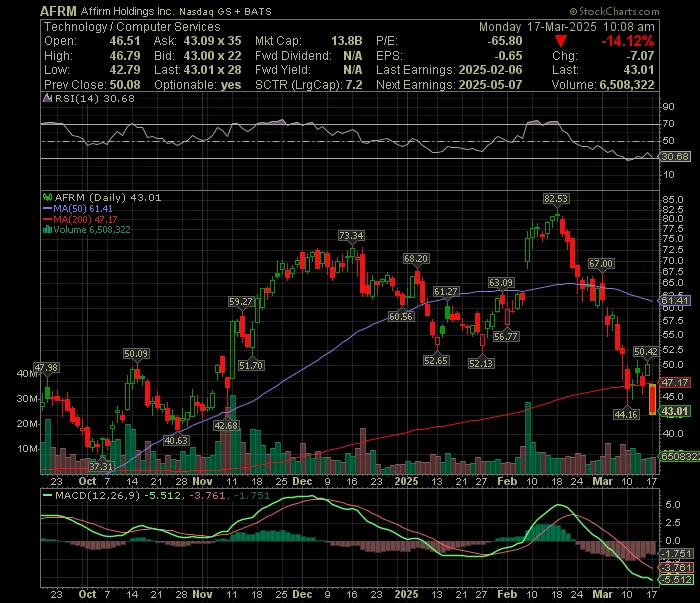Screen dimensions: 700x603
Task: Click the AFRM ticker symbol title
Action: click(x=58, y=11)
